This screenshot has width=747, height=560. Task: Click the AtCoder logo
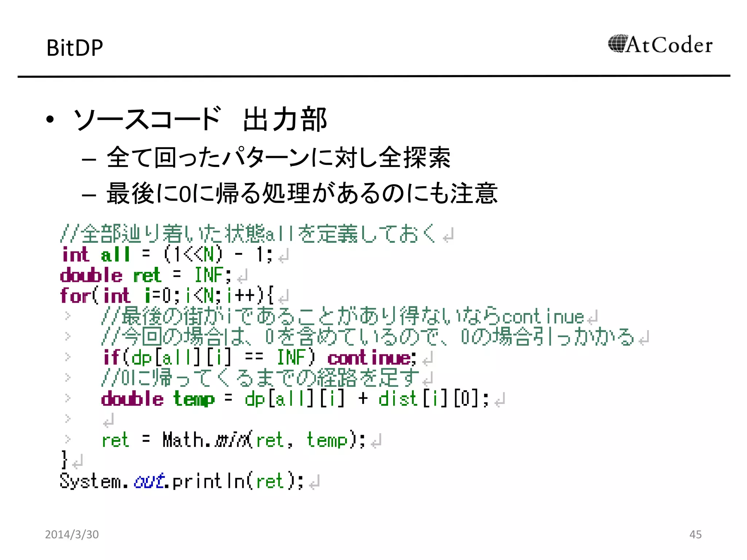tap(660, 44)
